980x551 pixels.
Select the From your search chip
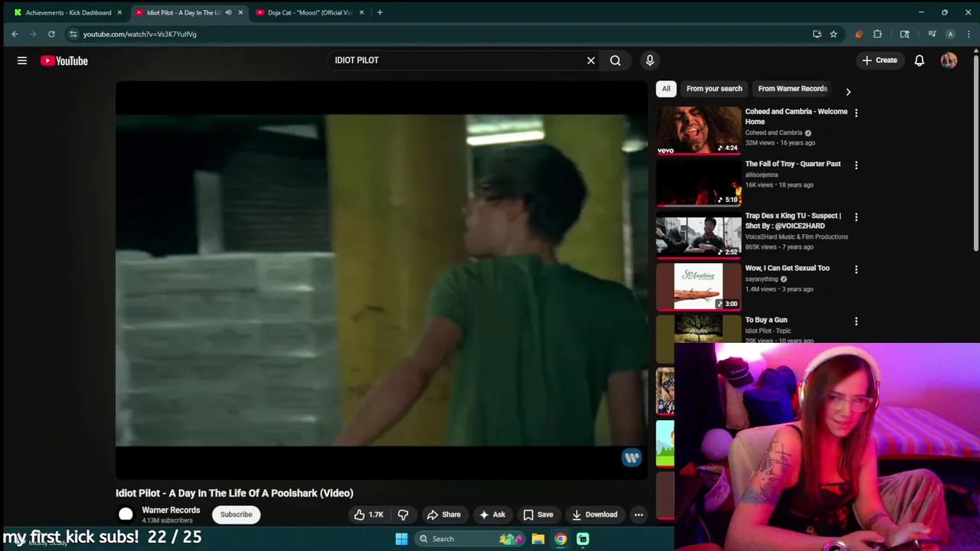click(x=714, y=89)
